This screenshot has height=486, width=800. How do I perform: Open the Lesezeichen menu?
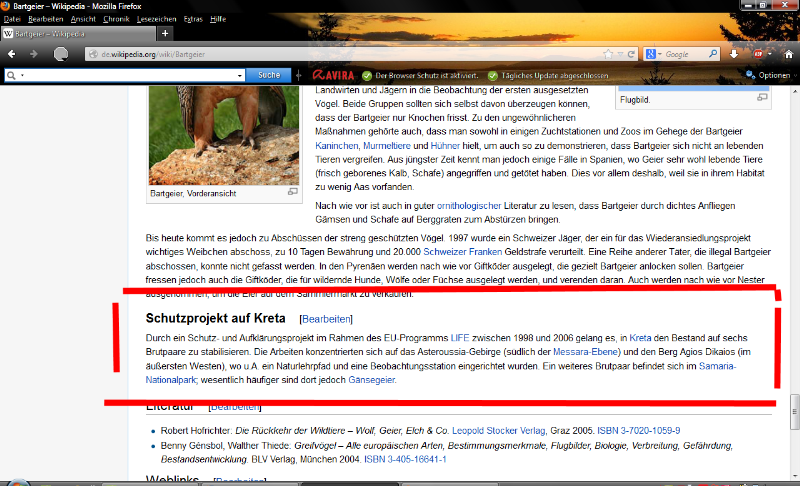click(x=153, y=19)
